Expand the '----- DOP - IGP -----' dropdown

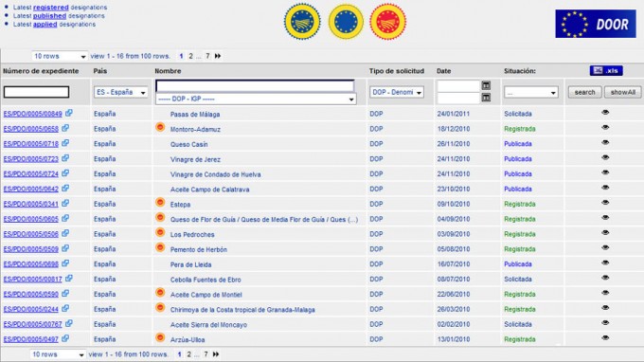tap(256, 99)
